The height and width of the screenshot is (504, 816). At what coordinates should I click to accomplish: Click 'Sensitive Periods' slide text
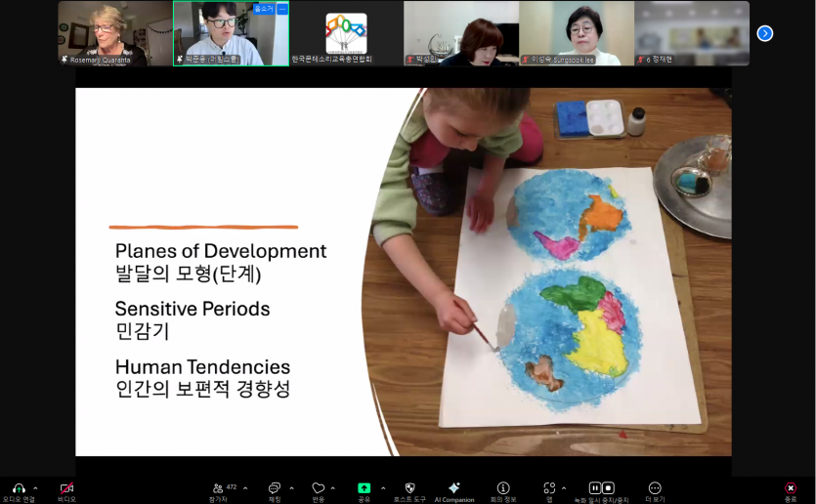(x=193, y=309)
